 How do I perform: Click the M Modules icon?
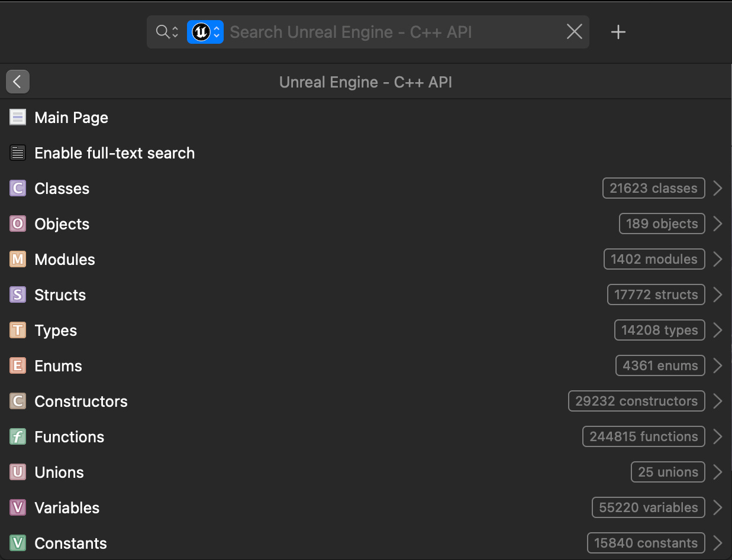tap(18, 260)
